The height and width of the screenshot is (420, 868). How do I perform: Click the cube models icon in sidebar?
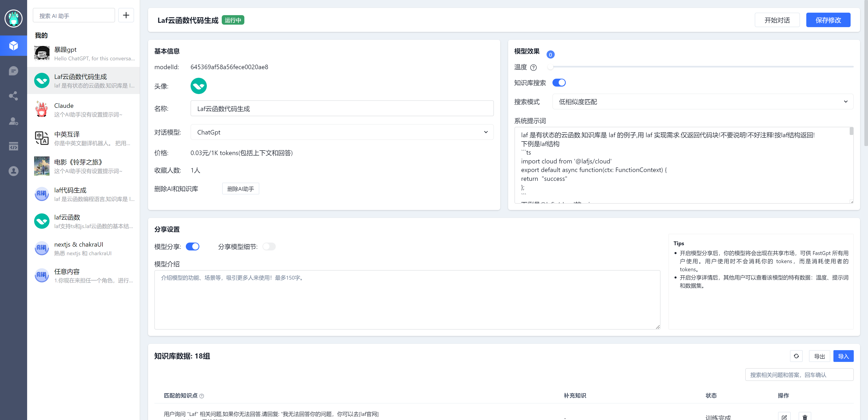(14, 45)
